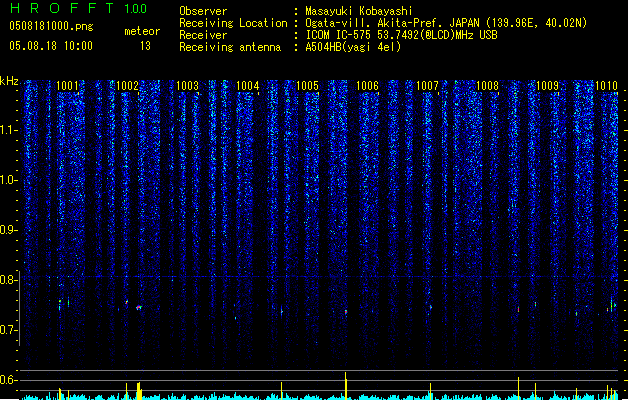
Task: Select observer name Masayuki Kobayashi
Action: [359, 11]
